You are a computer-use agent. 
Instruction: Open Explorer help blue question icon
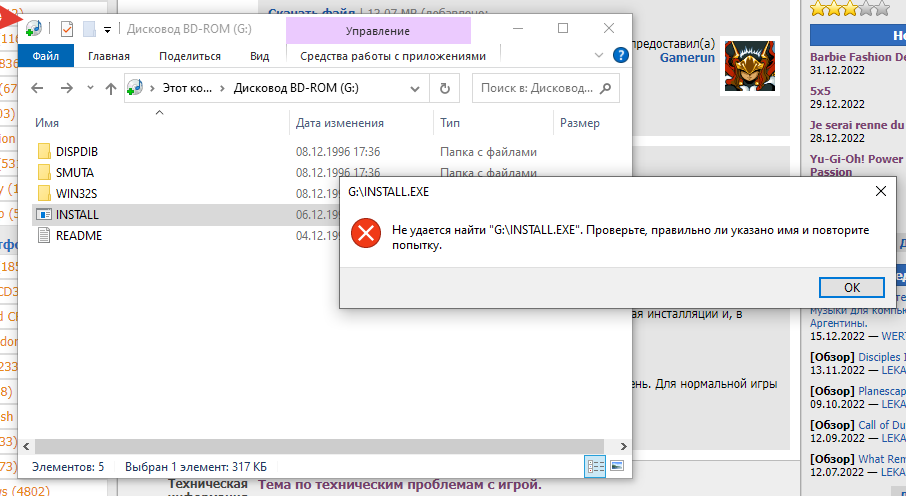pos(621,55)
